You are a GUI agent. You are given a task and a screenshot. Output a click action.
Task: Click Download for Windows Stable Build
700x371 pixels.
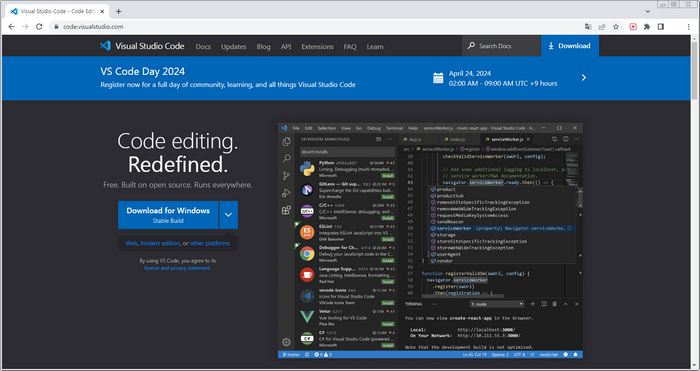coord(168,215)
